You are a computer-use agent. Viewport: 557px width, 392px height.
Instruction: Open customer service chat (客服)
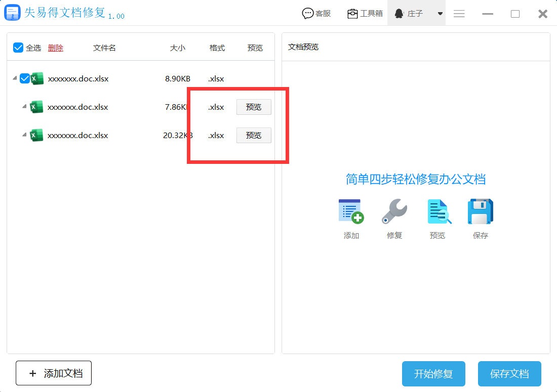316,14
